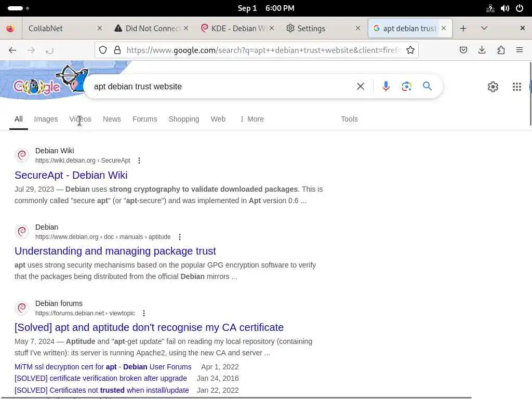Open the More search filters menu
532x399 pixels.
tap(252, 119)
